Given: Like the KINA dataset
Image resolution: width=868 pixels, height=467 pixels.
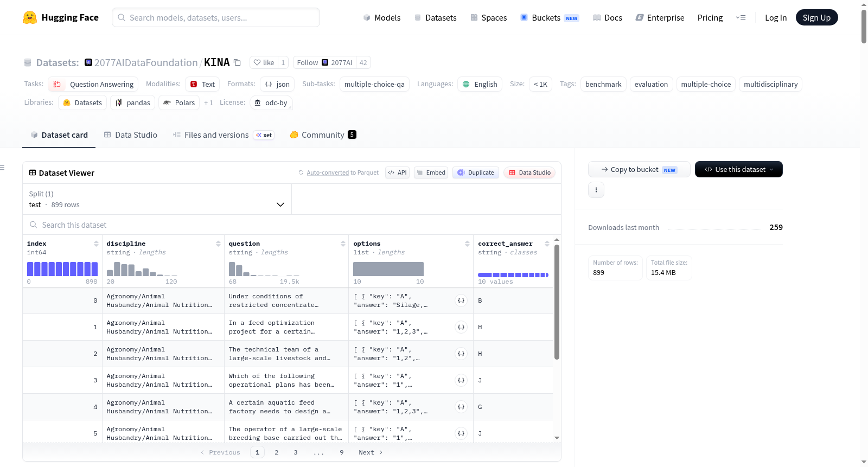Looking at the screenshot, I should pos(264,62).
